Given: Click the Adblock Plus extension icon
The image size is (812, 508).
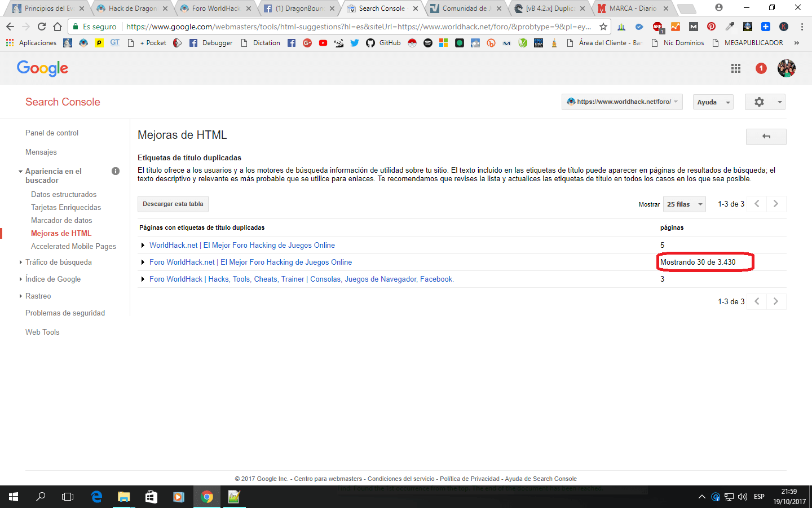Looking at the screenshot, I should pos(657,27).
